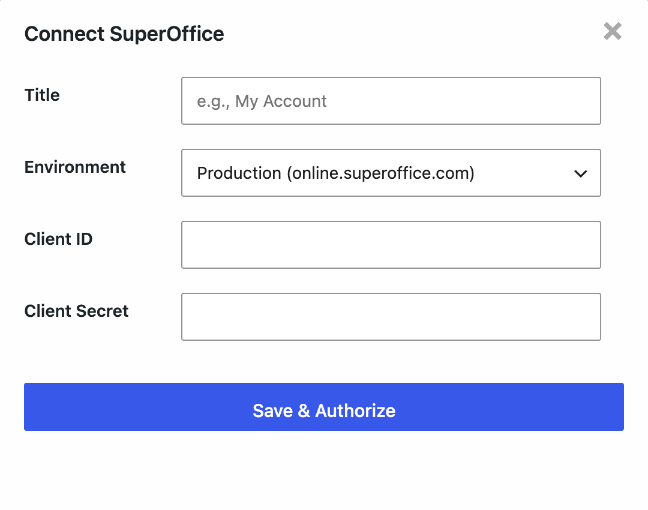Viewport: 648px width, 510px height.
Task: Click the Title label
Action: point(42,95)
